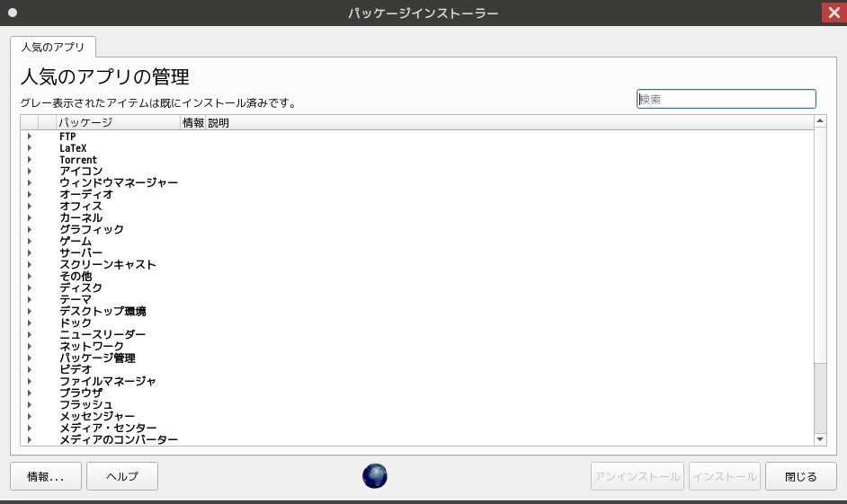
Task: Open the 人気のアプリ tab
Action: [53, 47]
